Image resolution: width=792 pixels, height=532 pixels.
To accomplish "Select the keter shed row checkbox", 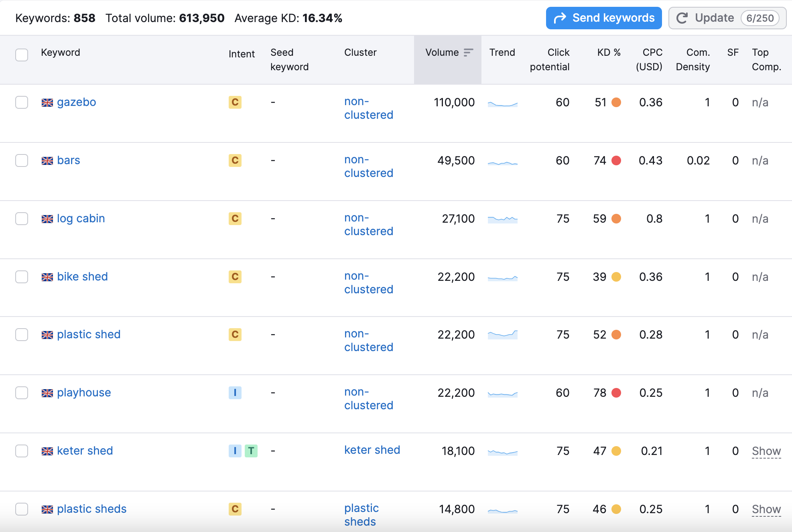I will click(22, 451).
